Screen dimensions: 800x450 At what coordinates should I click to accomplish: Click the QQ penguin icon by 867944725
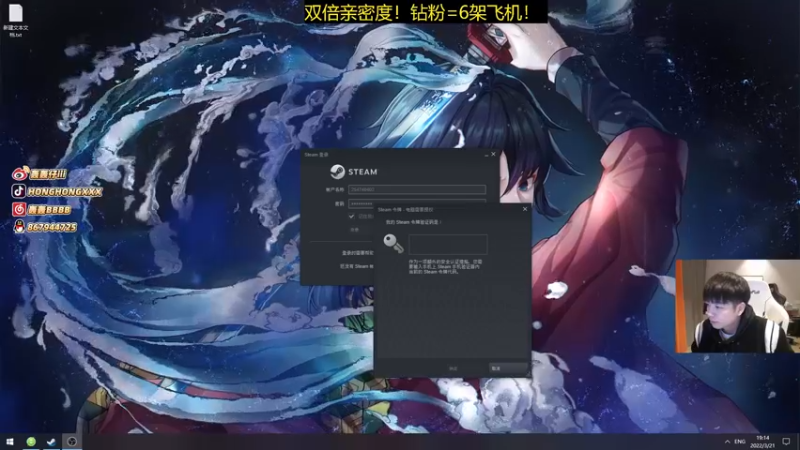coord(19,227)
